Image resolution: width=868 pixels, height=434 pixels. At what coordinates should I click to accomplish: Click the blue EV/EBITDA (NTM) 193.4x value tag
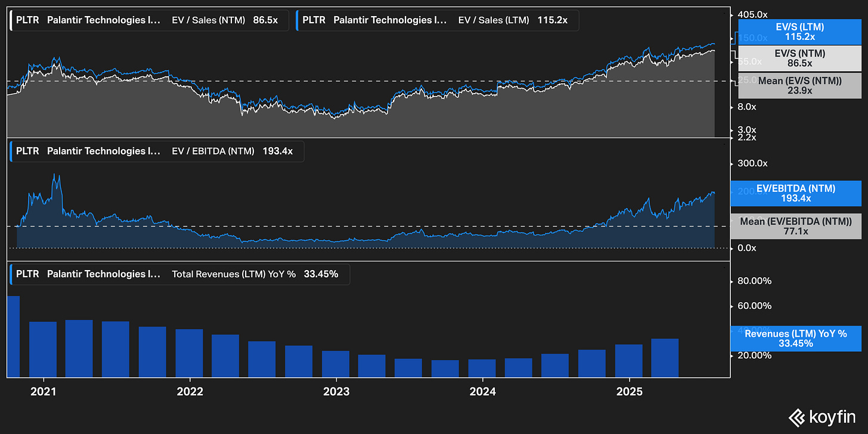tap(796, 193)
